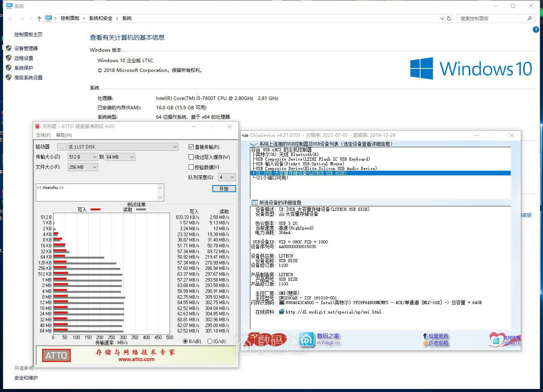Open the 设备管理器 link
The width and height of the screenshot is (543, 392).
click(26, 48)
